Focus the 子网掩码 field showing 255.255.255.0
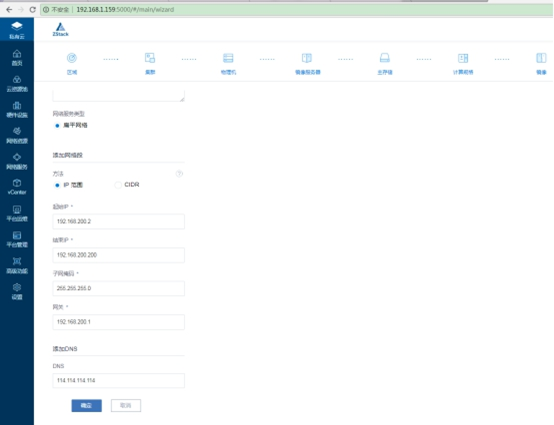Image resolution: width=554 pixels, height=425 pixels. tap(118, 288)
